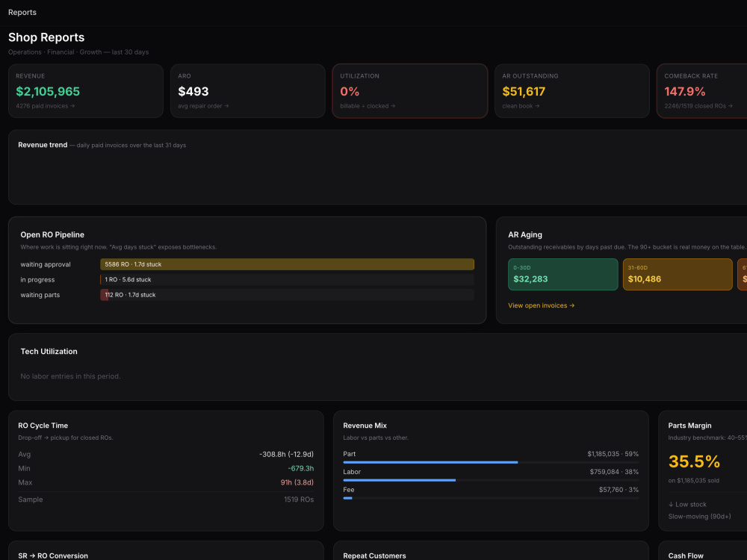Click the Labor revenue progress bar

point(491,480)
